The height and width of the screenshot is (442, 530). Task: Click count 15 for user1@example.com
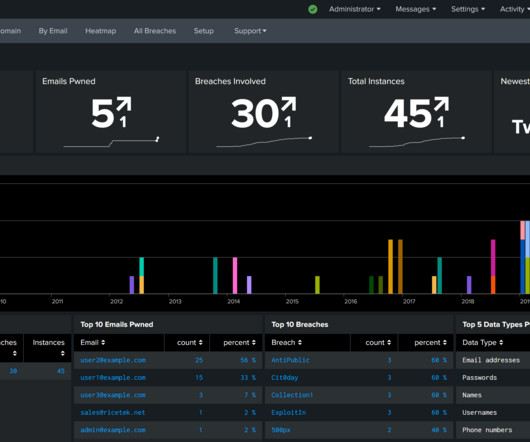point(199,378)
